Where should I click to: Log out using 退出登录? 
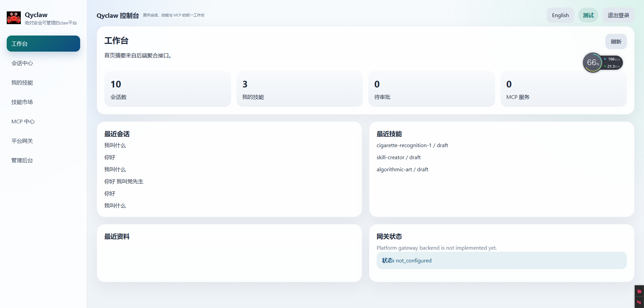click(x=618, y=15)
